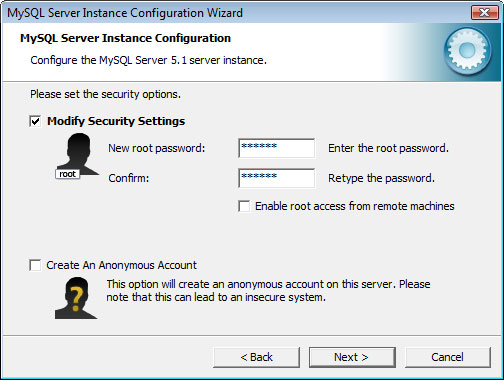Screen dimensions: 504x380
Task: Check the Create An Anonymous Account box
Action: pyautogui.click(x=35, y=265)
